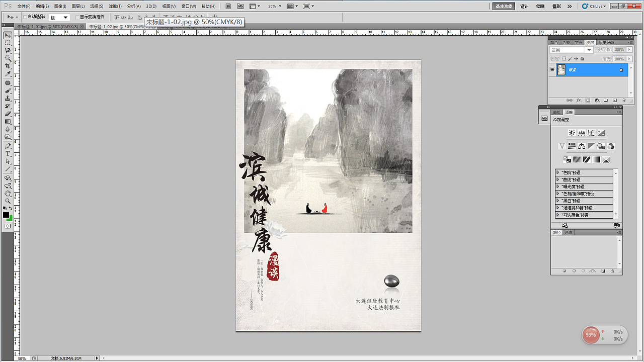Hide the 背景 layer with eye icon
This screenshot has height=362, width=644.
[x=552, y=70]
